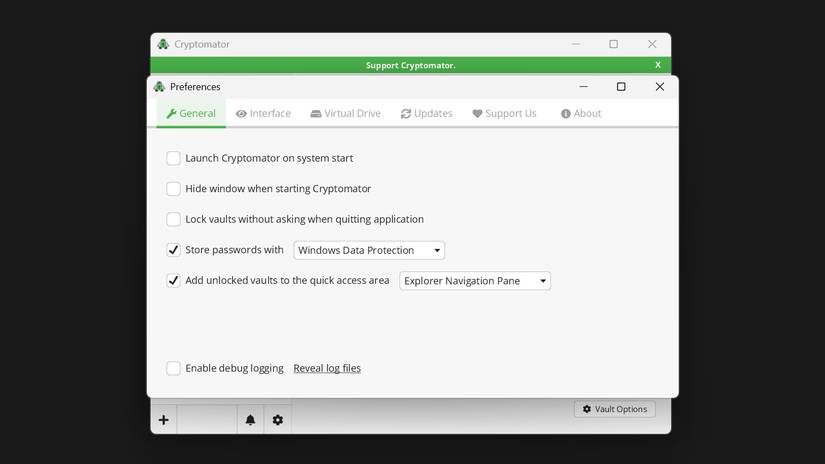This screenshot has height=464, width=825.
Task: Click Reveal log files link
Action: [x=327, y=368]
